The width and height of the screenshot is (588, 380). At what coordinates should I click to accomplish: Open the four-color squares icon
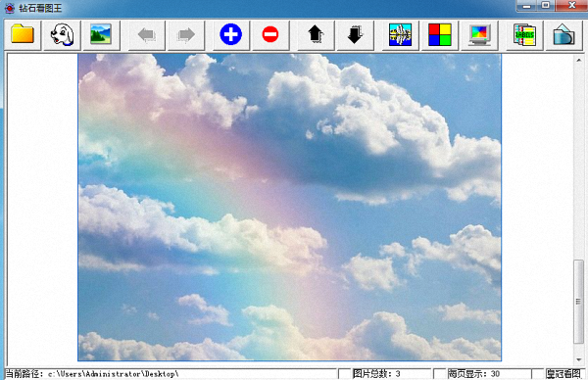click(440, 35)
